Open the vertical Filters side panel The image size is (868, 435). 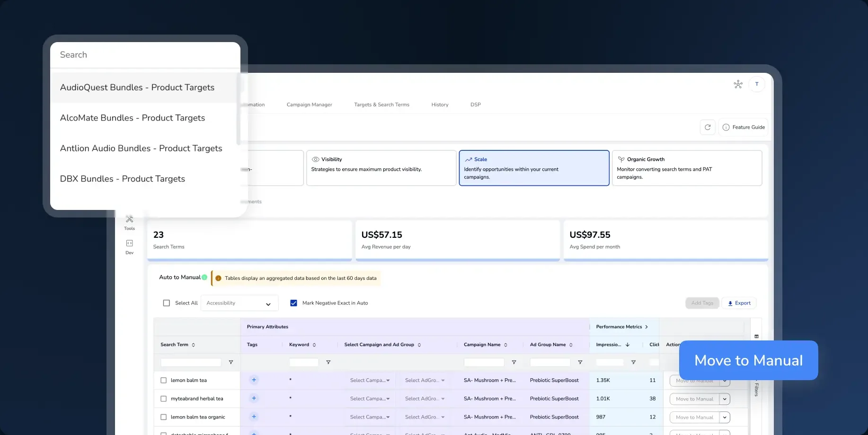tap(756, 389)
